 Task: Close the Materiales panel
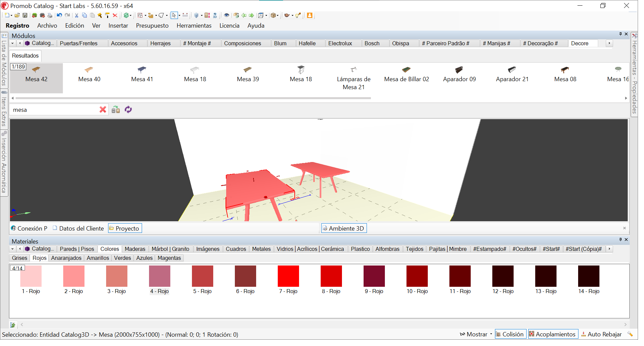pyautogui.click(x=626, y=240)
